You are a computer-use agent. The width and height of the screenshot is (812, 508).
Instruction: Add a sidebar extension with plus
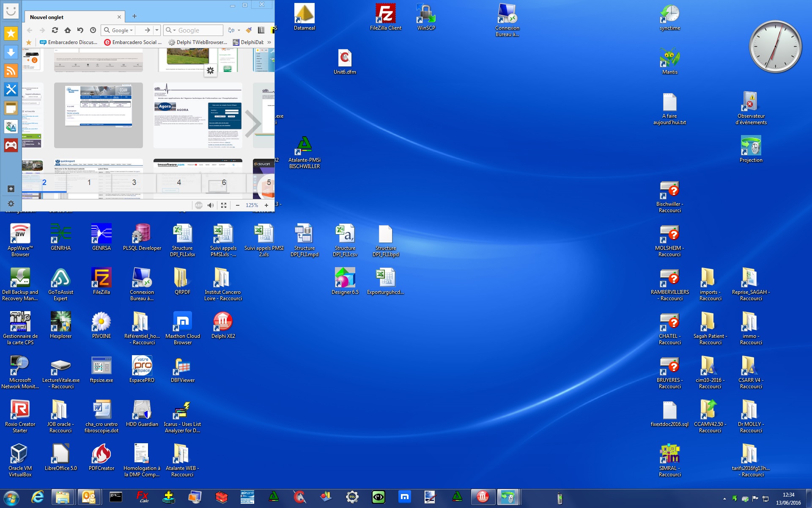click(11, 189)
